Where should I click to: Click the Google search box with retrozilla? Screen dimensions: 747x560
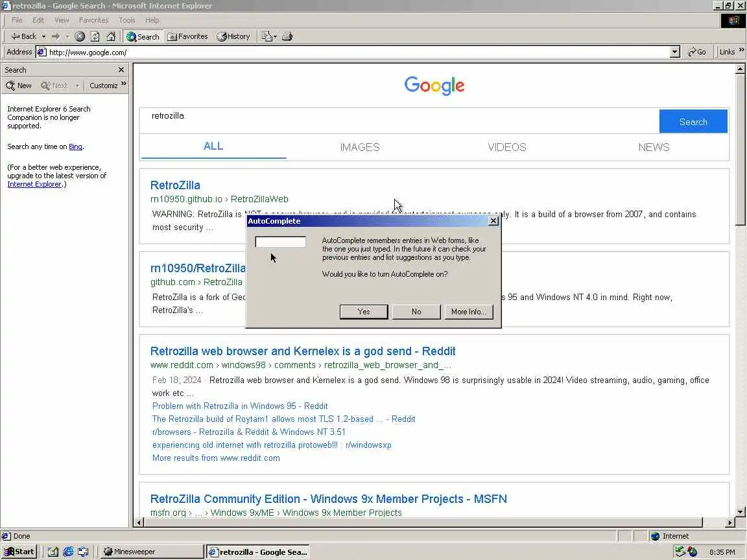[399, 121]
